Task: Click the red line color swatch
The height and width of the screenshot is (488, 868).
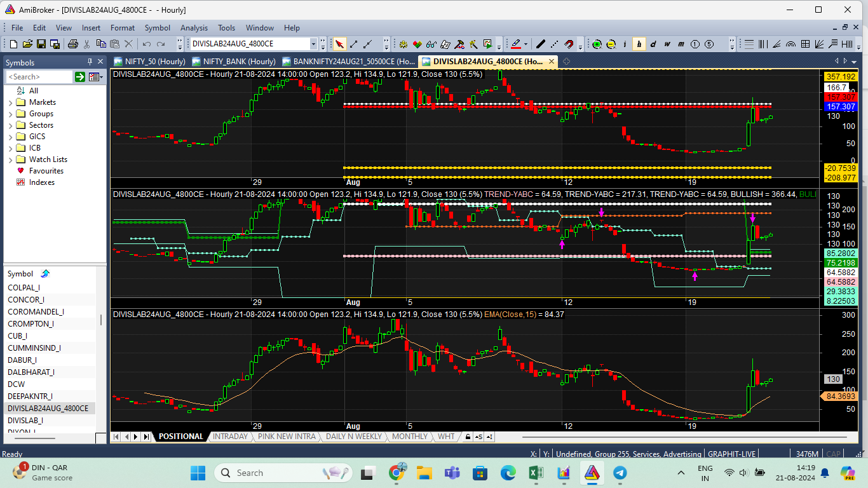Action: coord(515,44)
